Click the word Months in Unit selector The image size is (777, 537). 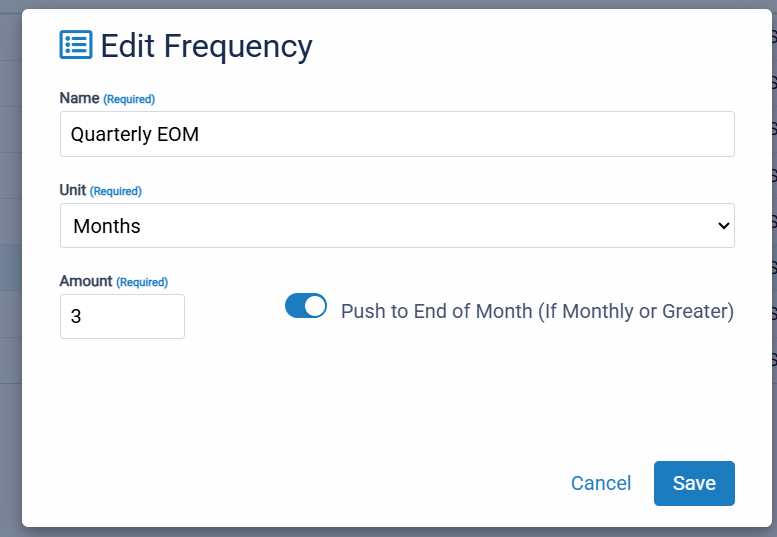(x=107, y=226)
